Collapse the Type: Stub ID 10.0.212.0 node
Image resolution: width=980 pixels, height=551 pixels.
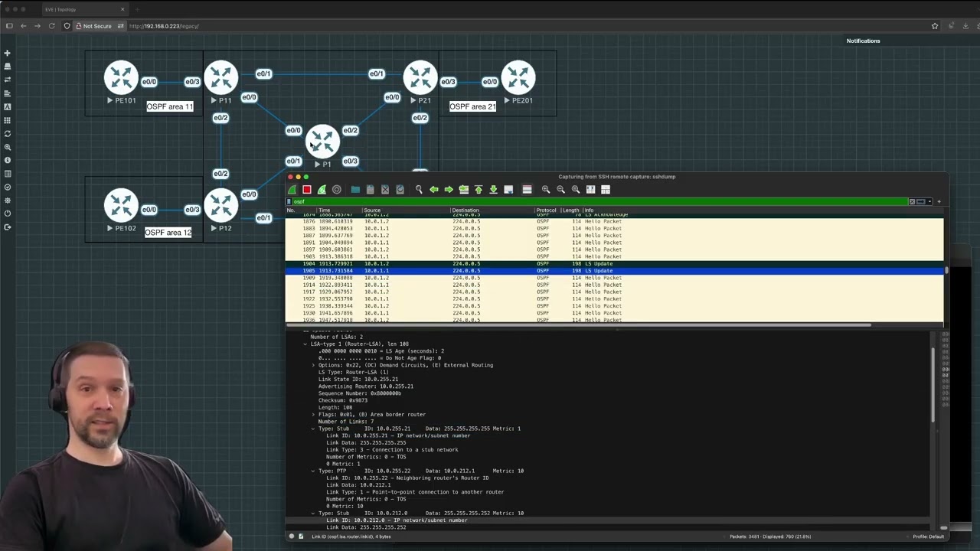pyautogui.click(x=313, y=514)
